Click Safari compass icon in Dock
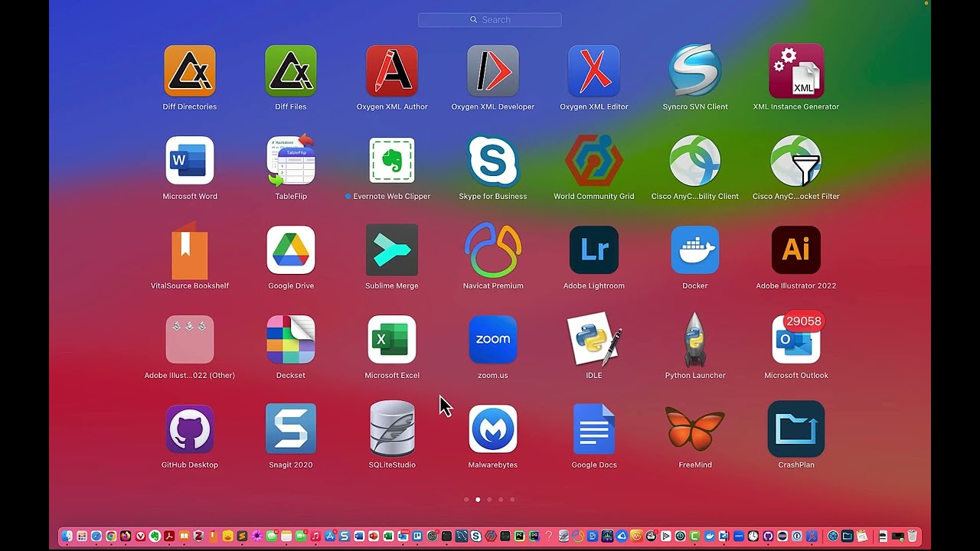 [x=96, y=536]
